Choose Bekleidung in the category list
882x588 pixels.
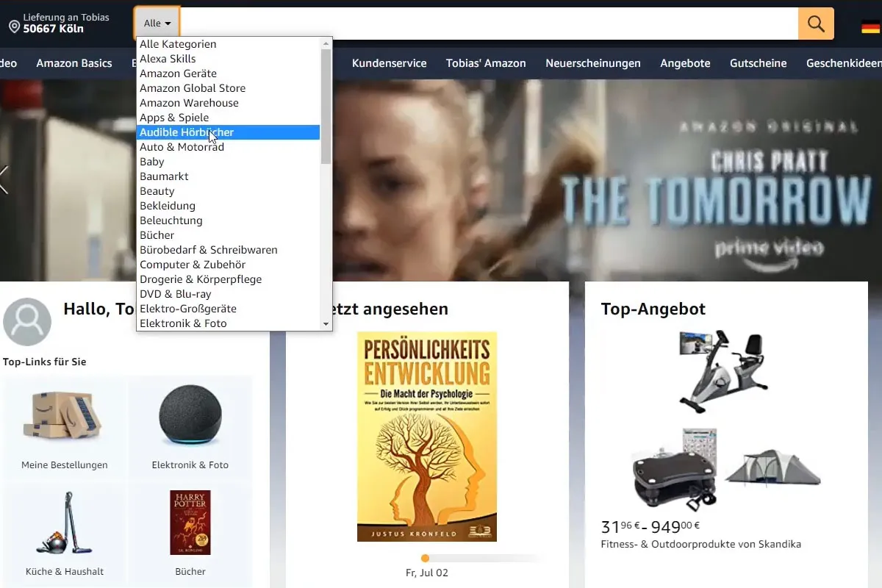point(229,206)
